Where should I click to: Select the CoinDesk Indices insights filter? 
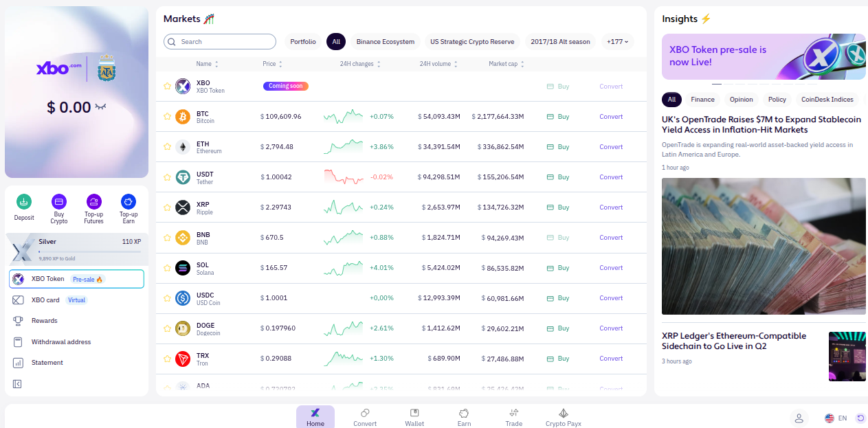tap(827, 100)
